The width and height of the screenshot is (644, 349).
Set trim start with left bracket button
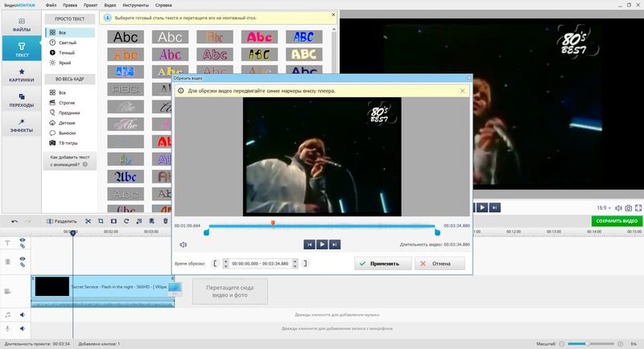tap(215, 263)
